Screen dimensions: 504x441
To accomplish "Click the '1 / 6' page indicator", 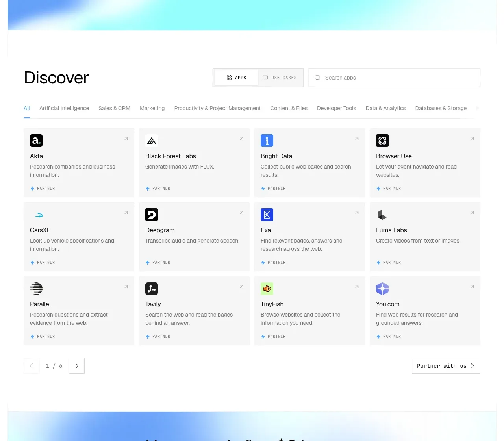I will tap(54, 366).
